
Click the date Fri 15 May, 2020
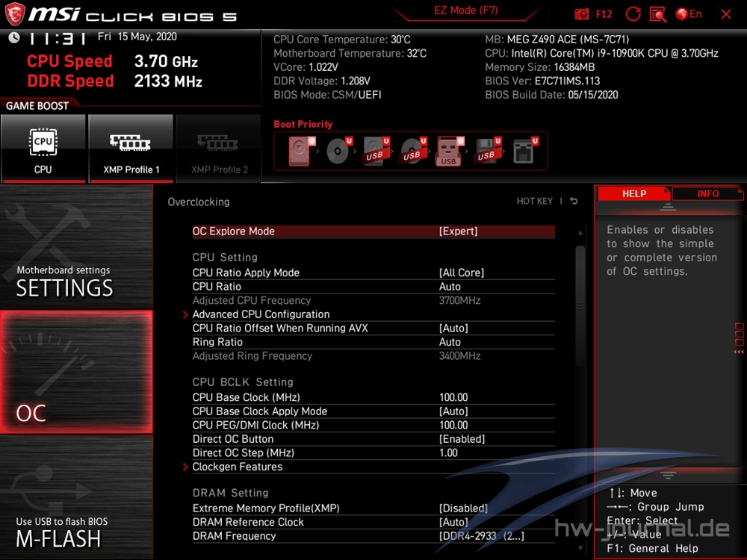pyautogui.click(x=137, y=37)
